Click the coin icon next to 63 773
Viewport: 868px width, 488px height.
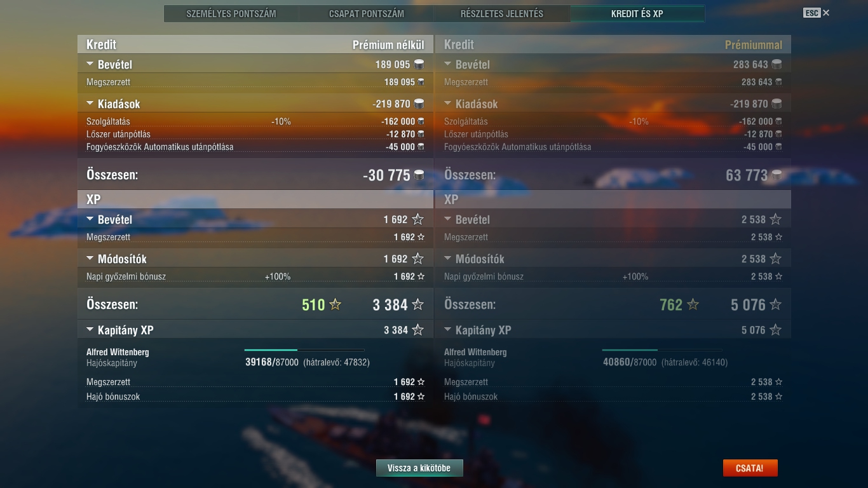tap(776, 175)
